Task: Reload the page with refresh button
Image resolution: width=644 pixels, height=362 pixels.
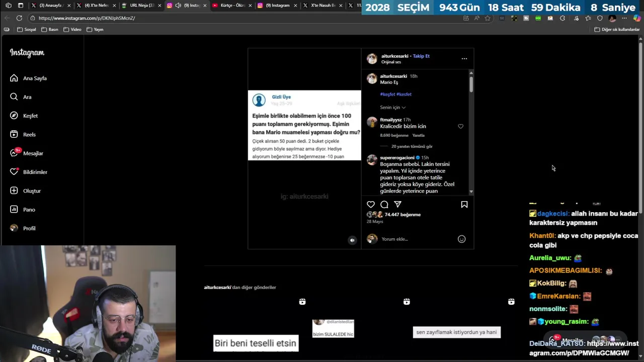Action: coord(19,18)
